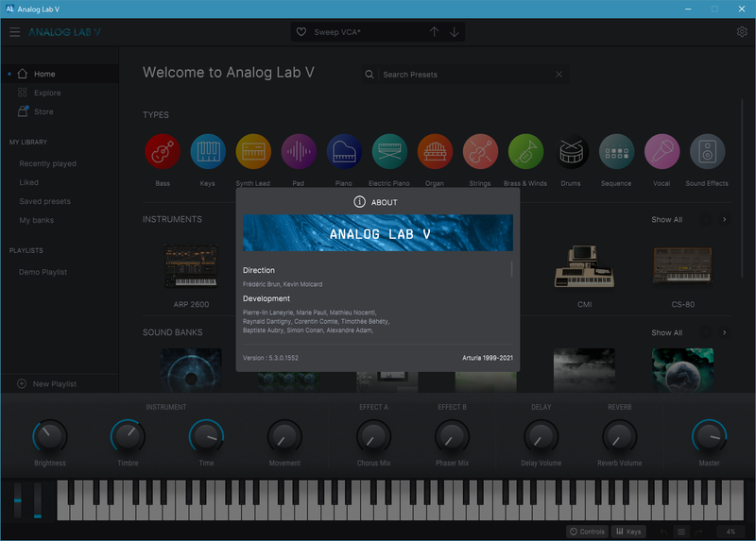Adjust the Reverb Volume knob
The height and width of the screenshot is (541, 756).
pos(620,436)
